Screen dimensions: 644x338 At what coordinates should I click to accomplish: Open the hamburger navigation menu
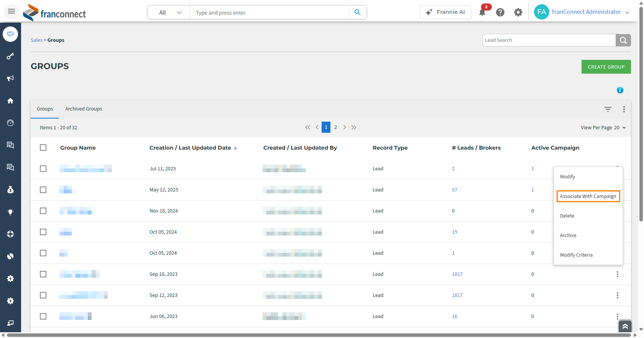(11, 12)
